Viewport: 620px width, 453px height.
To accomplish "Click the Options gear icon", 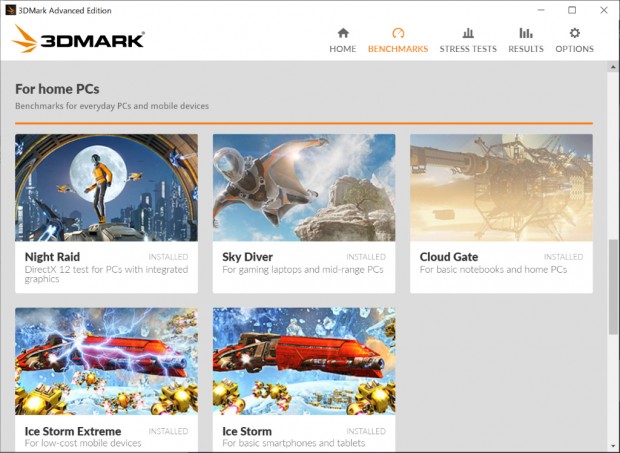I will [575, 33].
